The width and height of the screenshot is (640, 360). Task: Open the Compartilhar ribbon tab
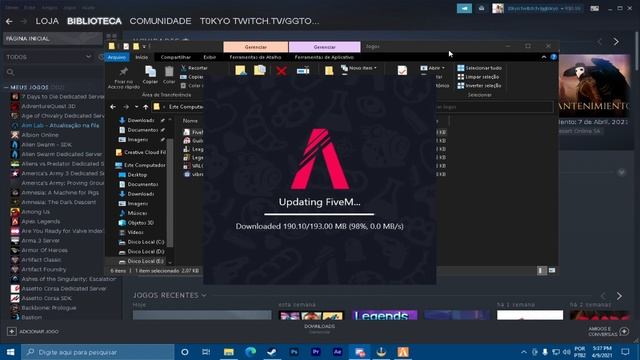click(x=176, y=57)
